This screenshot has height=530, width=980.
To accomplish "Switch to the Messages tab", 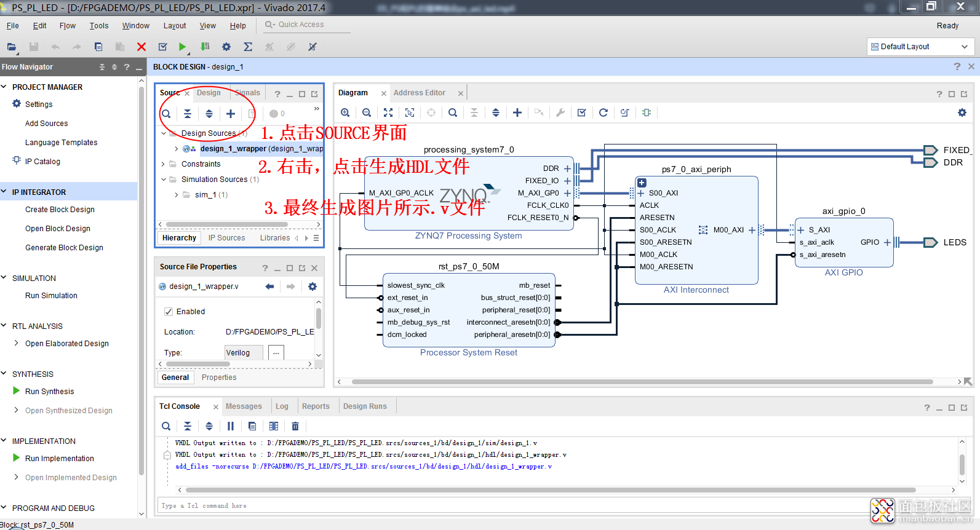I will (244, 406).
